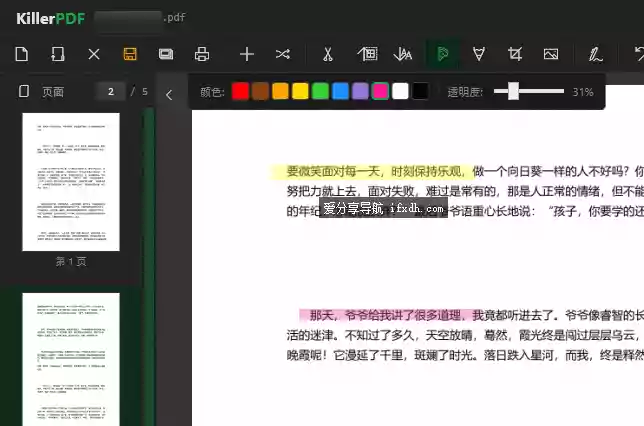
Task: Click the shuffle pages icon
Action: [283, 54]
